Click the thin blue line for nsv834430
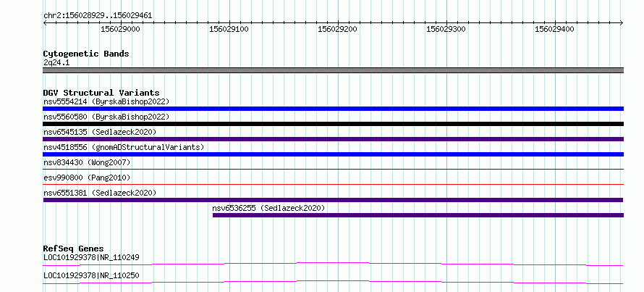The width and height of the screenshot is (644, 292). point(333,169)
